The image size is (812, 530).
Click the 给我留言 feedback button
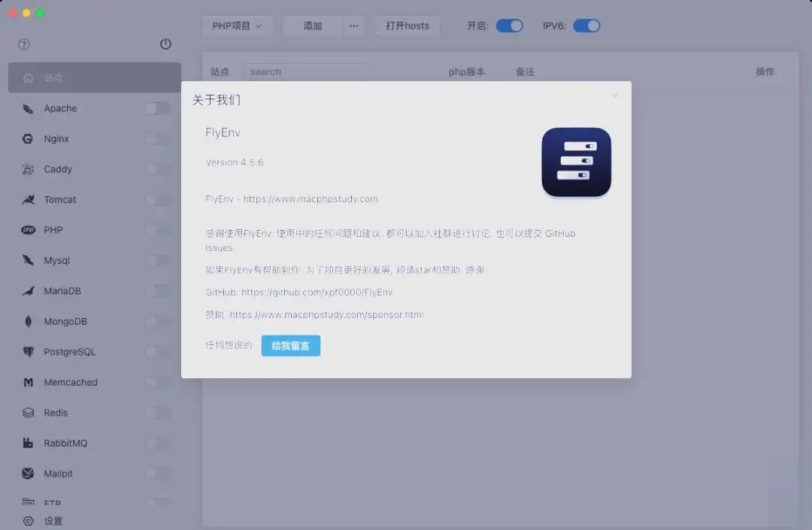point(290,346)
